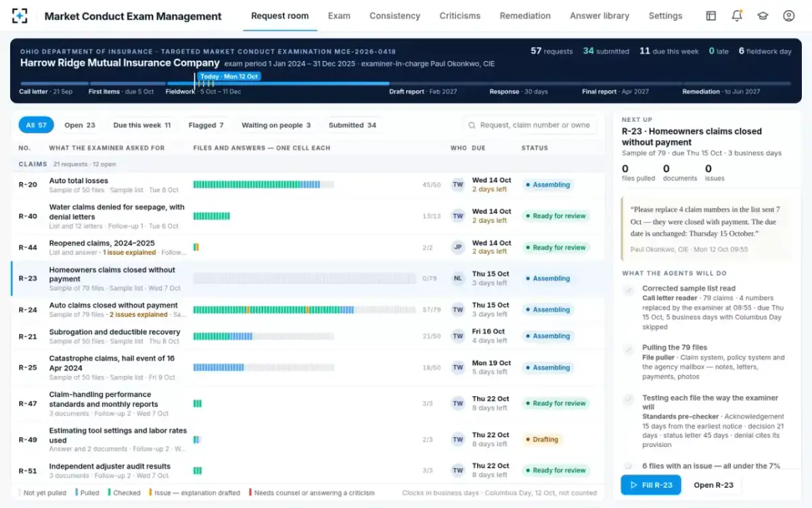This screenshot has width=812, height=508.
Task: Click the R-25 file progress bar
Action: pyautogui.click(x=264, y=368)
